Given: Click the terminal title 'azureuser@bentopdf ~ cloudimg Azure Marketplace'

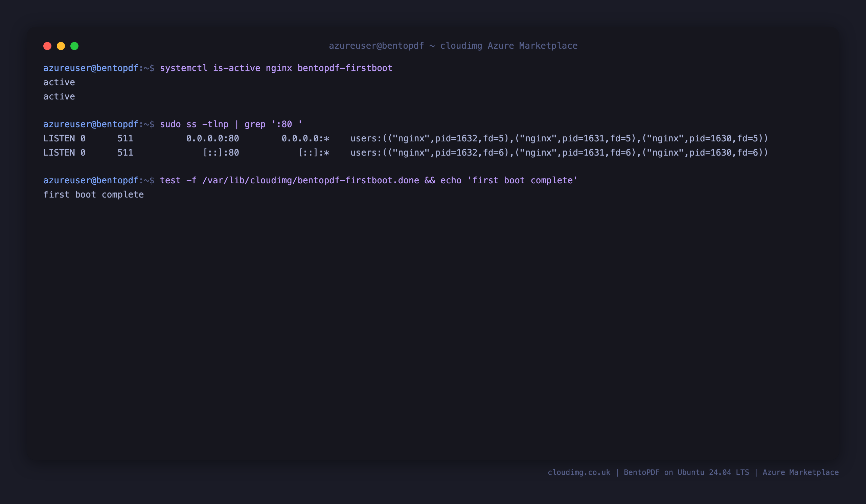Looking at the screenshot, I should [x=453, y=46].
